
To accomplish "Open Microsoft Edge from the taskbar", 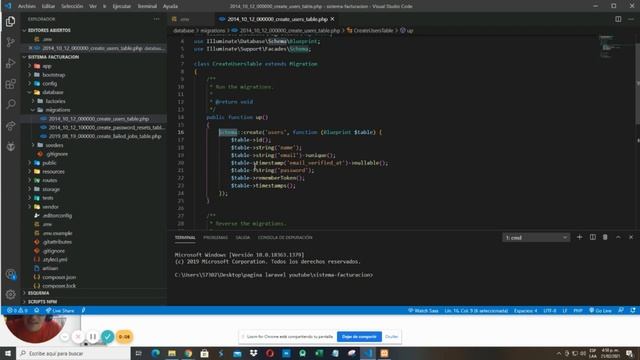I will tap(156, 353).
